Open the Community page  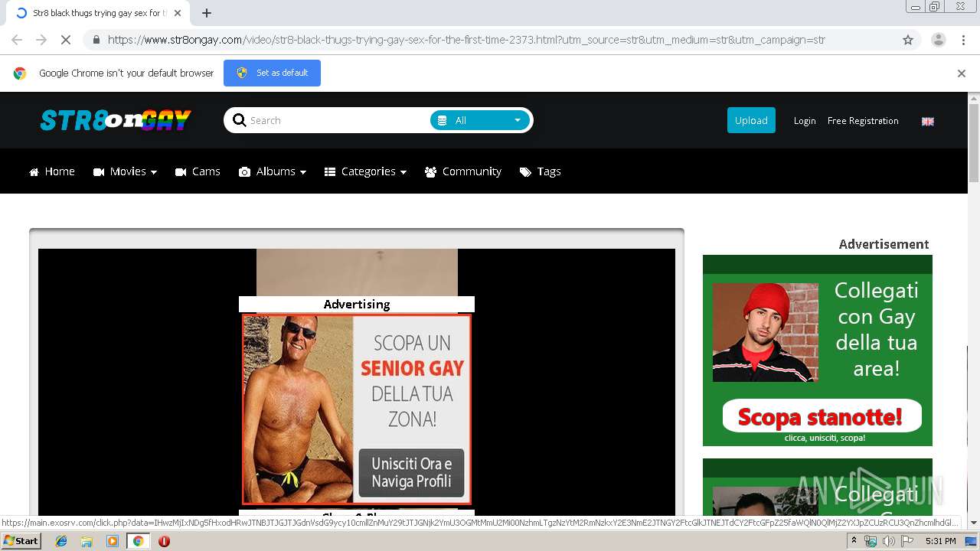click(x=463, y=171)
